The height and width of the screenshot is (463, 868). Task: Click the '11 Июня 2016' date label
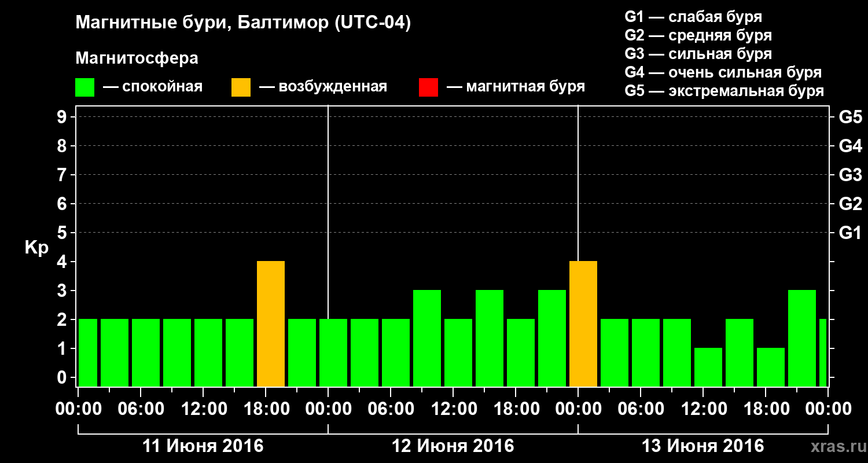tap(203, 446)
